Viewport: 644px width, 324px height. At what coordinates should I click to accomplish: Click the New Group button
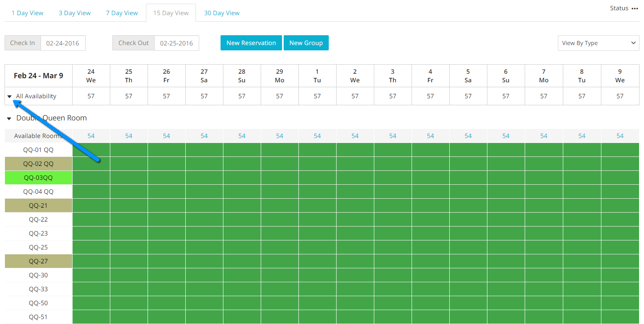(306, 43)
